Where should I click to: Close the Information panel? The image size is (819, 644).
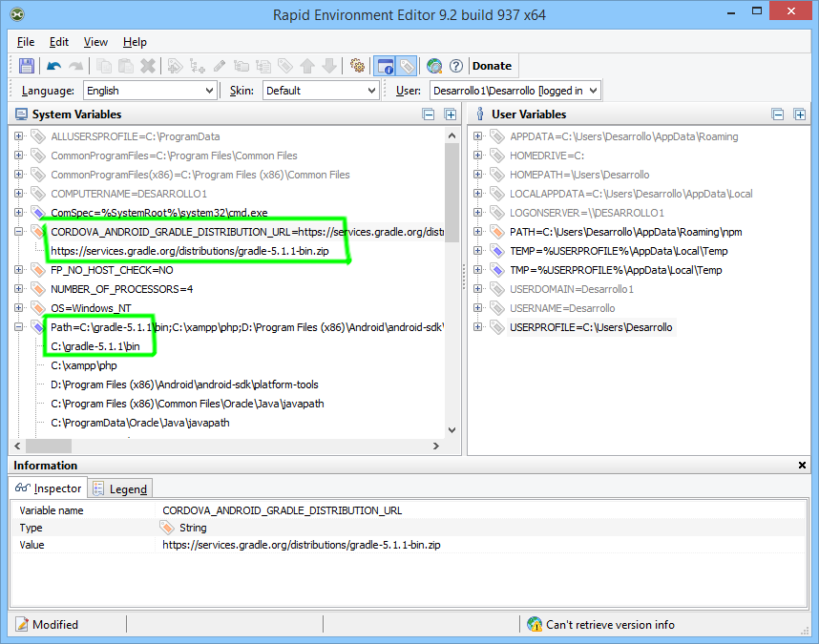coord(802,465)
